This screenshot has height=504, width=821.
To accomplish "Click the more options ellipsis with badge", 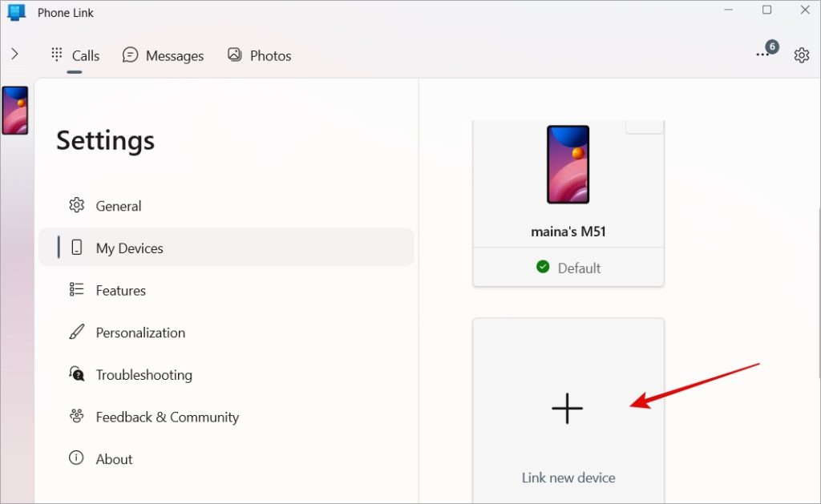I will click(762, 54).
